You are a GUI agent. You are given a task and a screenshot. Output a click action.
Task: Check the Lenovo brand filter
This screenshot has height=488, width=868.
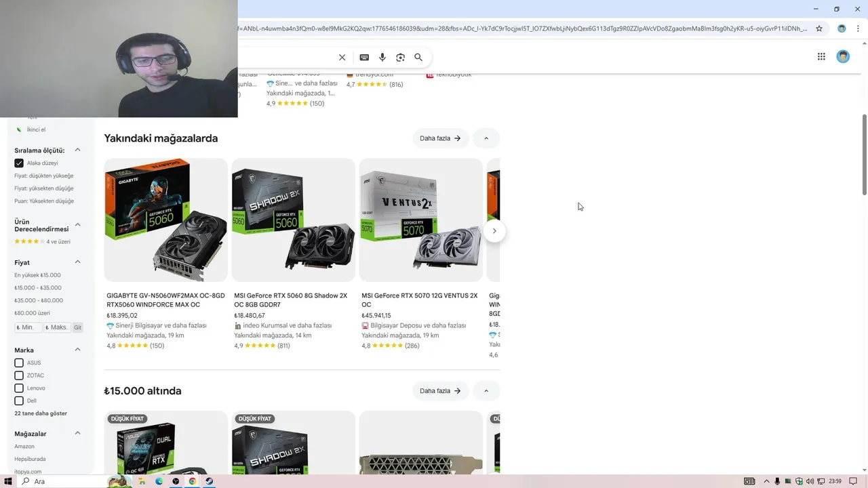click(19, 388)
